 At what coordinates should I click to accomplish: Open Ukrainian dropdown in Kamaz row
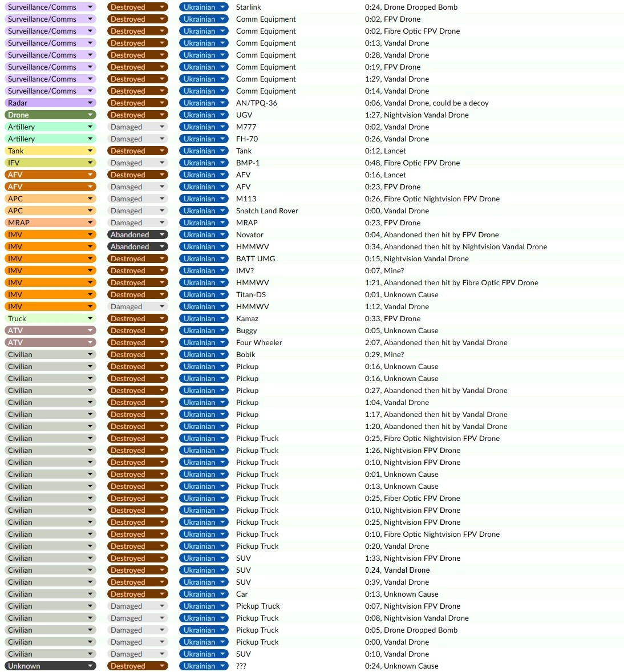click(x=204, y=319)
